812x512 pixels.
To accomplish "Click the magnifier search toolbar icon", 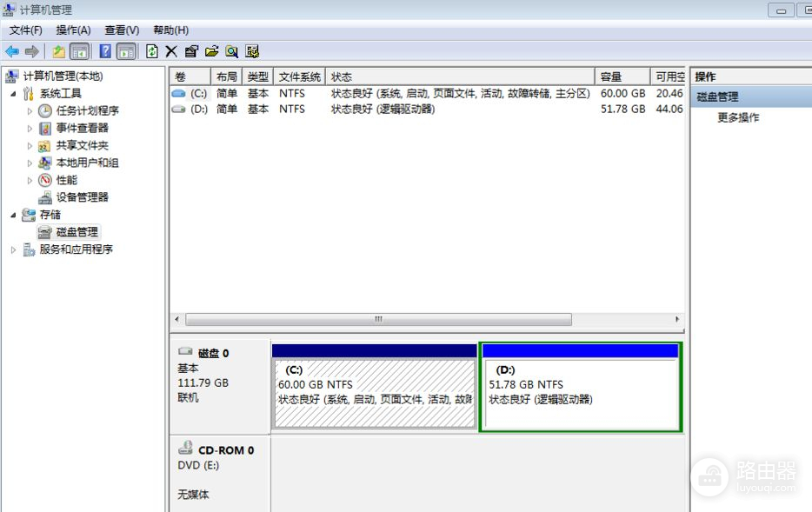I will coord(232,51).
